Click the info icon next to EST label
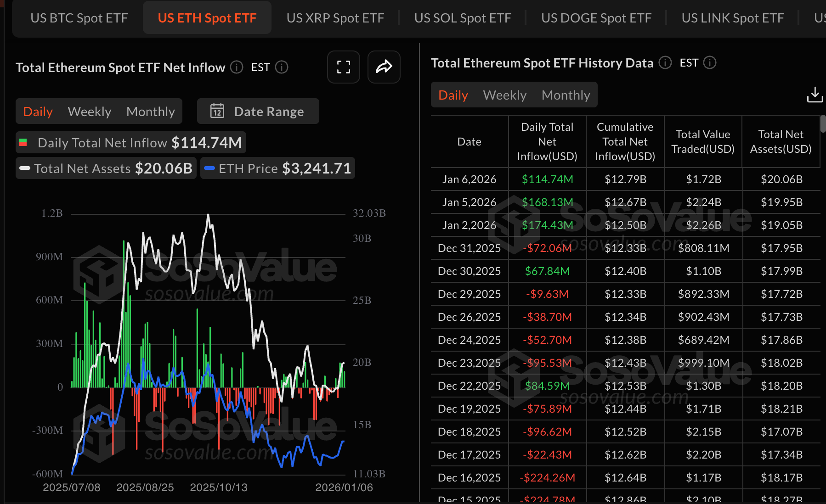Viewport: 826px width, 504px height. (x=281, y=67)
